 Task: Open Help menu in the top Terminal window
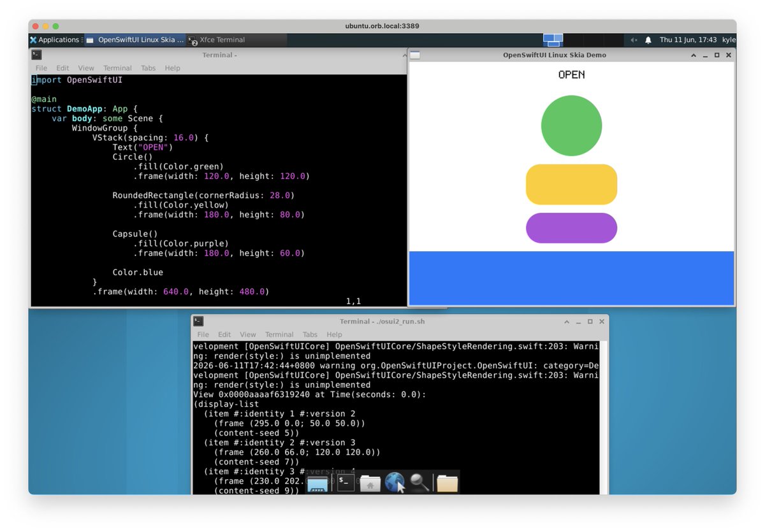(172, 68)
